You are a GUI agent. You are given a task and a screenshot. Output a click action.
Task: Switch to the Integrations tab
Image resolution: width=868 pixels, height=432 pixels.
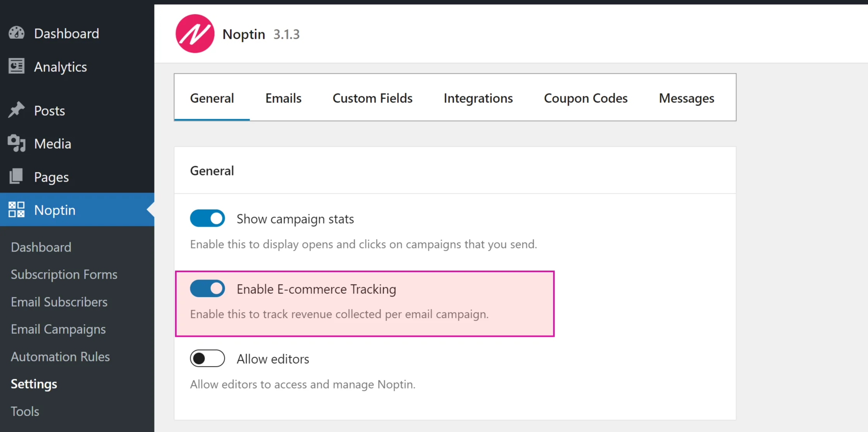click(478, 98)
